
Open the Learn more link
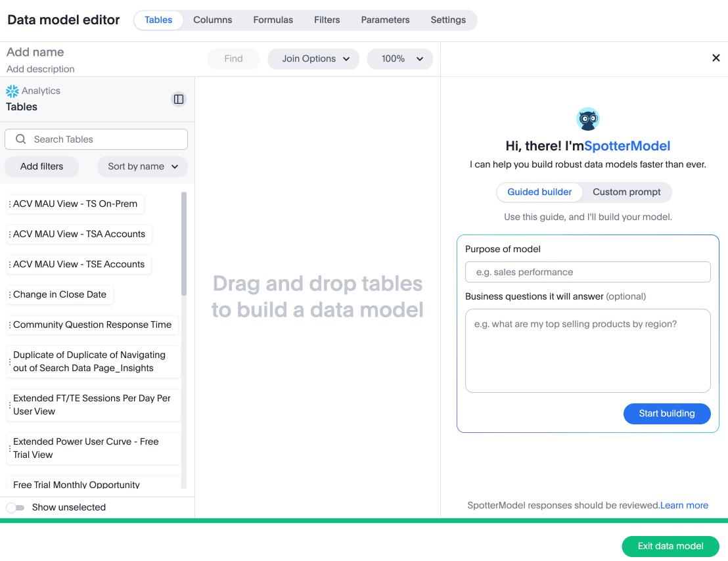pos(684,505)
